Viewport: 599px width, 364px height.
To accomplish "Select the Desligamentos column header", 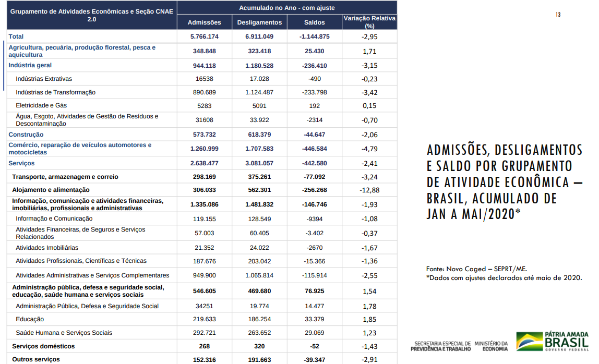I will 259,22.
